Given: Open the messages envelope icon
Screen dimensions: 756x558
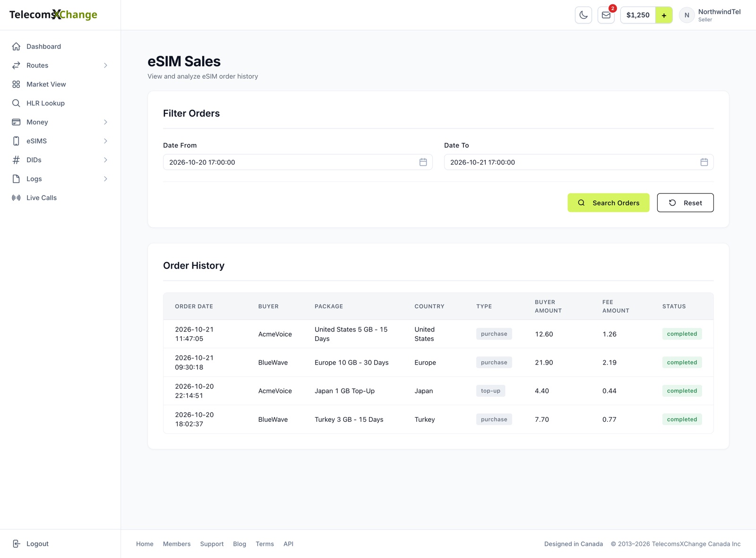Looking at the screenshot, I should pyautogui.click(x=606, y=15).
